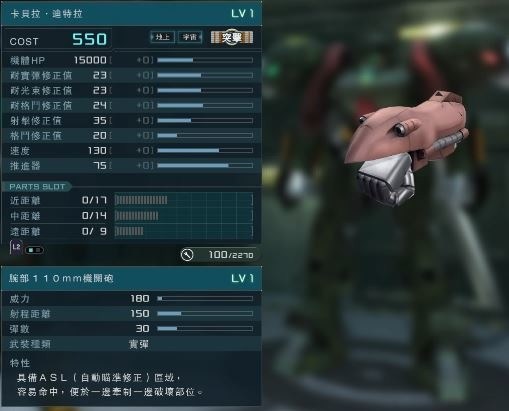
Task: Click the 機體HP stat bar
Action: (x=205, y=60)
